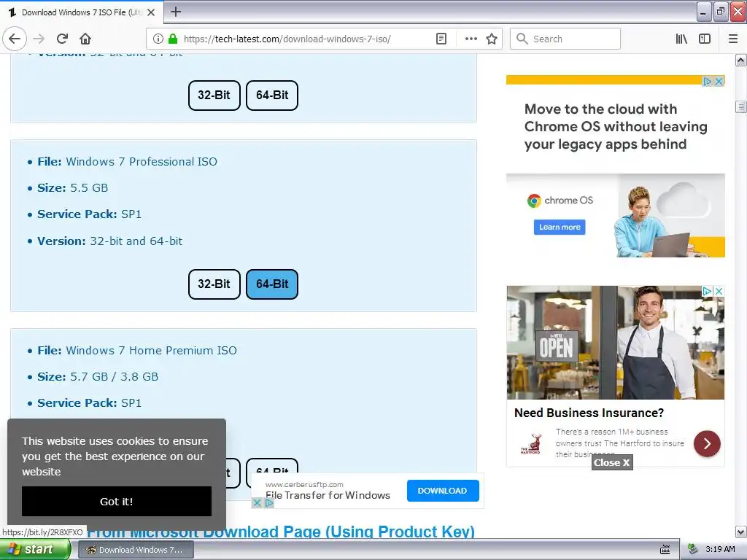Click the page scrollbar down arrow
Image resolution: width=747 pixels, height=560 pixels.
tap(740, 532)
